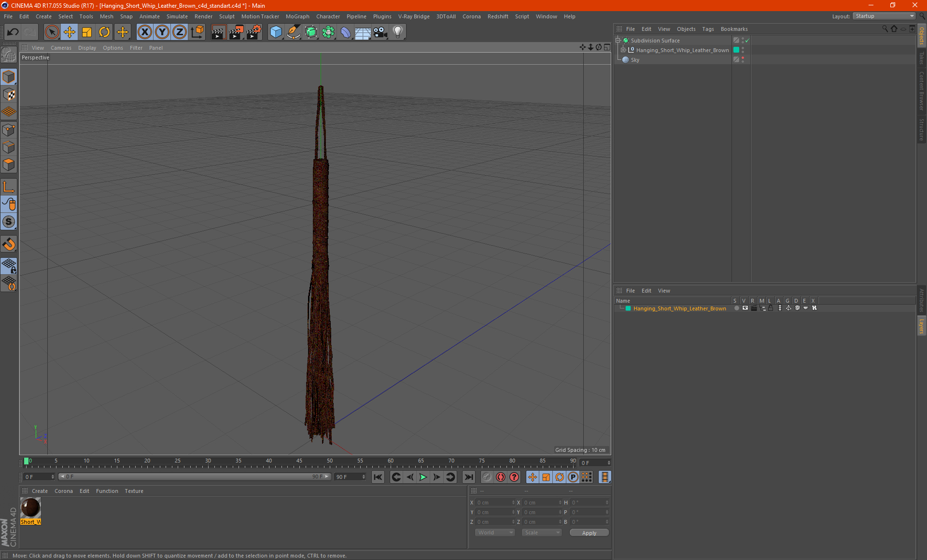
Task: Toggle Sky object visibility dots
Action: click(743, 59)
